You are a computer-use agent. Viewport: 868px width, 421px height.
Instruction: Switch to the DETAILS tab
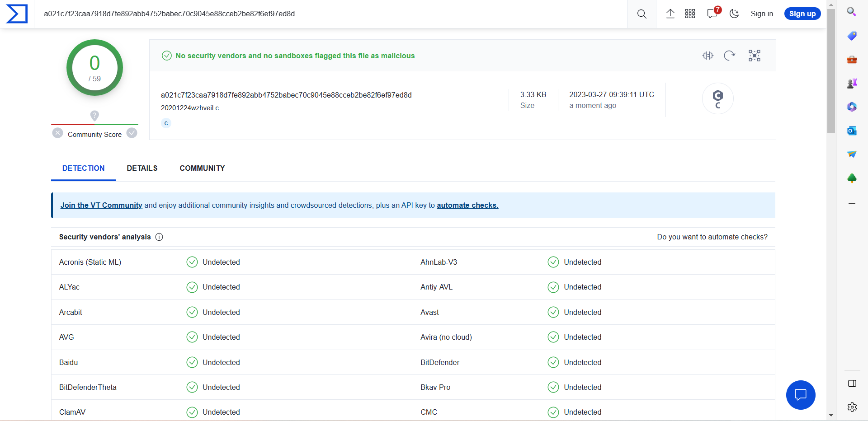[x=142, y=168]
